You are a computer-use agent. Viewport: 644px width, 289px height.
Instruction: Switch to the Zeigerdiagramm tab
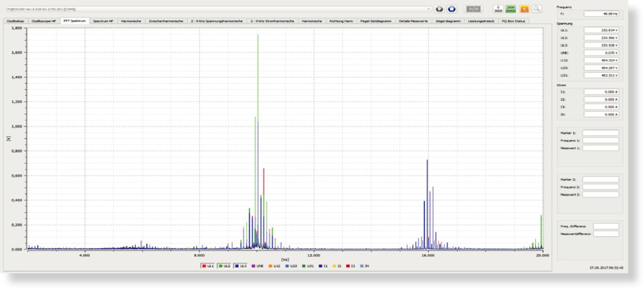point(447,21)
